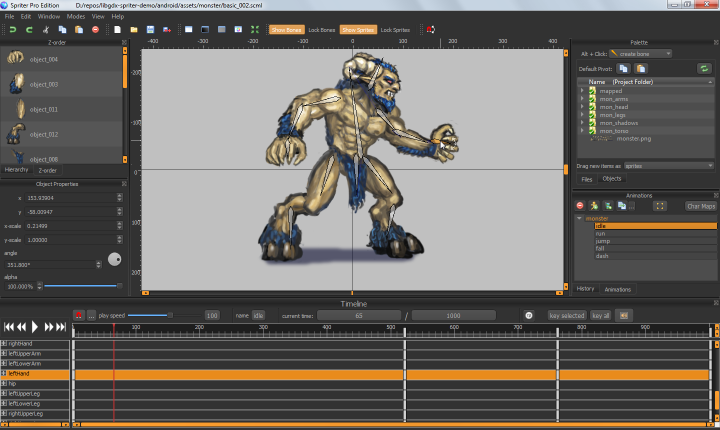
Task: Delete the selected animation with red icon
Action: click(580, 206)
